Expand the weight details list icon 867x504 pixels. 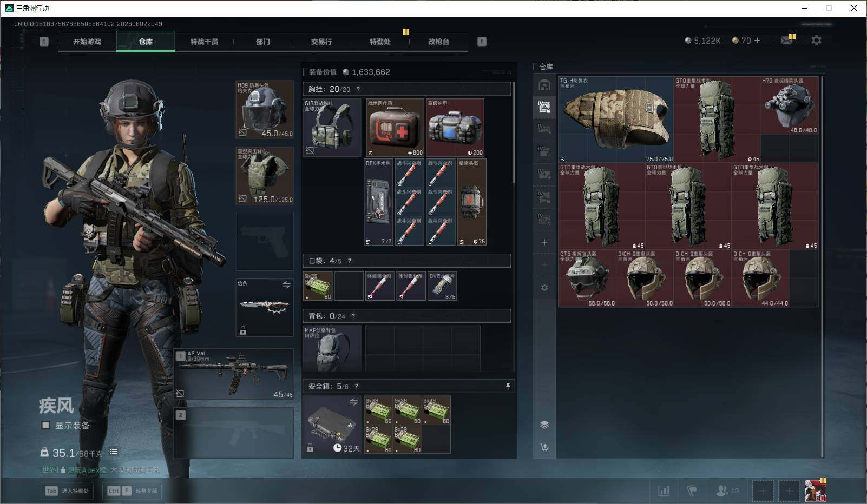pyautogui.click(x=114, y=452)
